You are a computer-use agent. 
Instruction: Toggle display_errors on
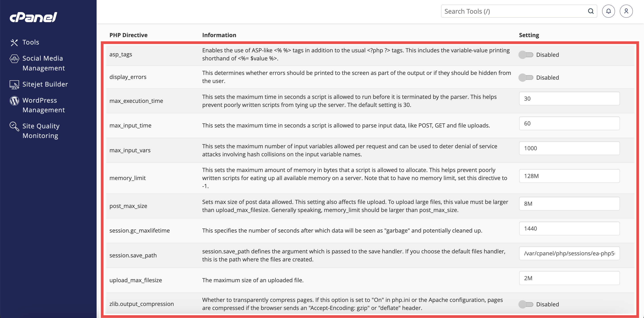click(525, 78)
